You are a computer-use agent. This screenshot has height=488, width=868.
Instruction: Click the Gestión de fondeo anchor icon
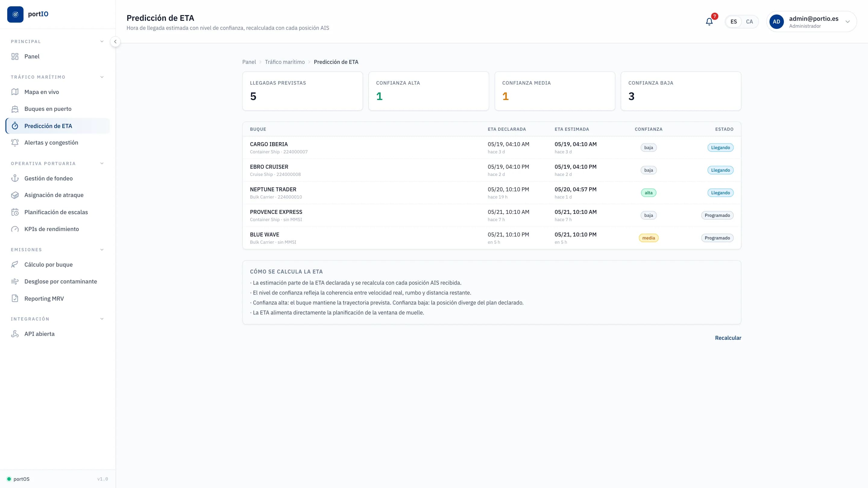(15, 178)
